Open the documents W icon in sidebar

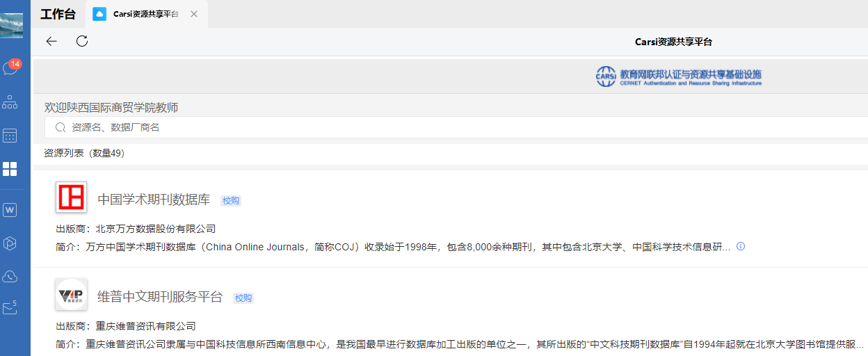point(10,210)
